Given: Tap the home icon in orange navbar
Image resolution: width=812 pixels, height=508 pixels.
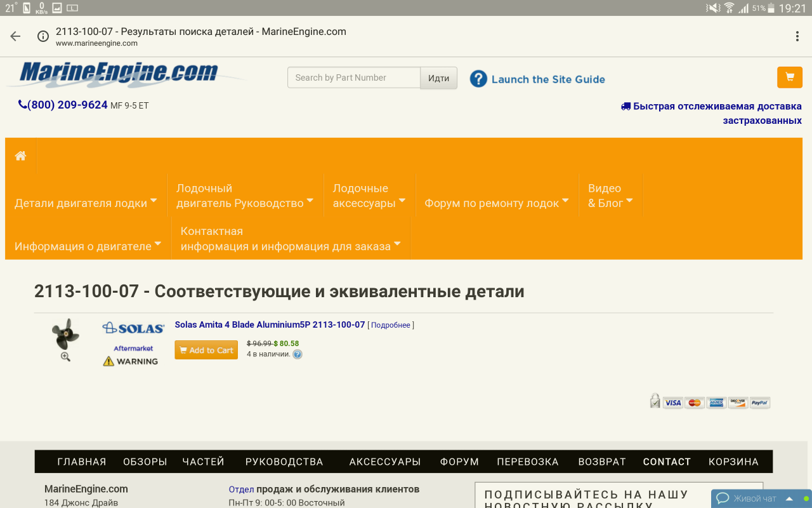Looking at the screenshot, I should [21, 156].
